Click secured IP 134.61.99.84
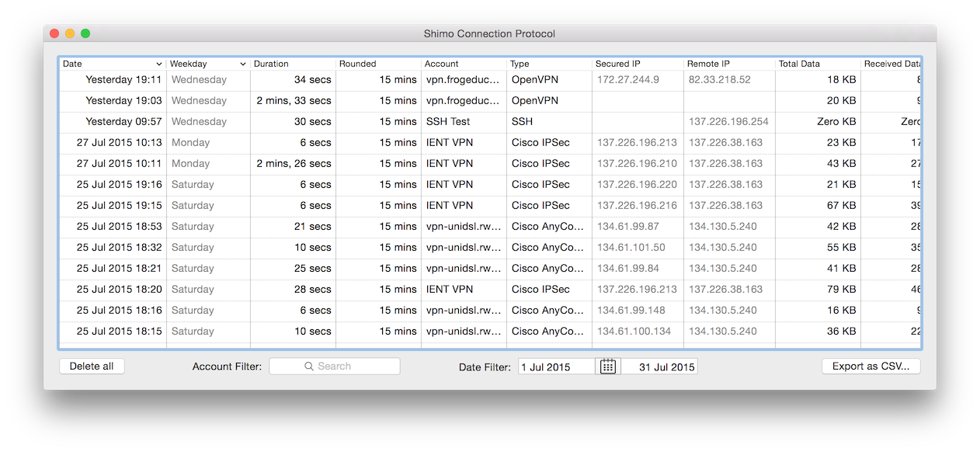This screenshot has width=980, height=452. [x=628, y=269]
